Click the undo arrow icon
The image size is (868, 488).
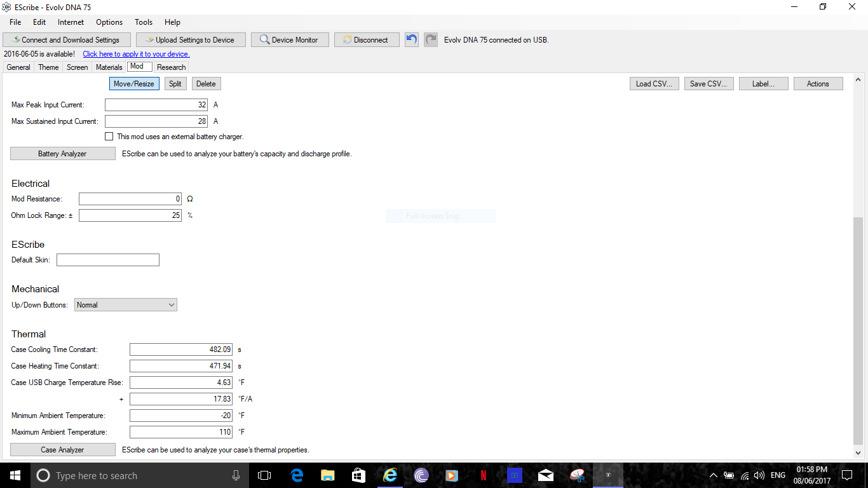[x=412, y=39]
